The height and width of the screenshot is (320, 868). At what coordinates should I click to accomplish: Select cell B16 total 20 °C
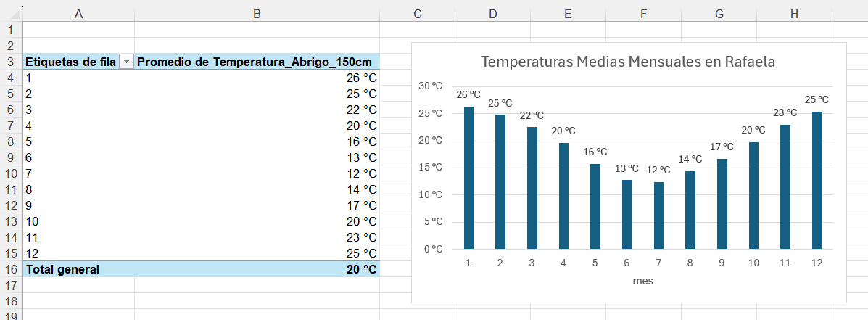click(x=257, y=270)
